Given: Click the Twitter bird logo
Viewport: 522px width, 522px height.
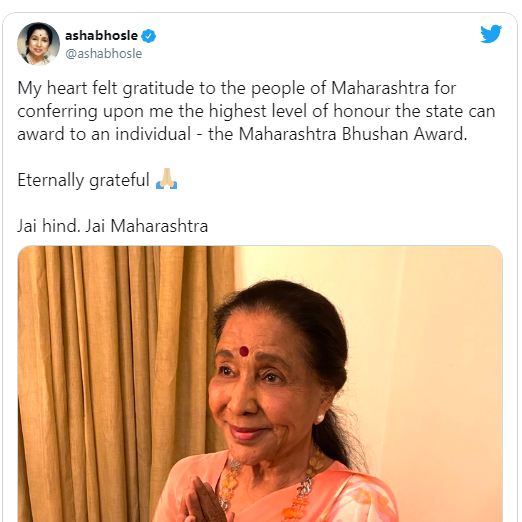Looking at the screenshot, I should tap(491, 34).
